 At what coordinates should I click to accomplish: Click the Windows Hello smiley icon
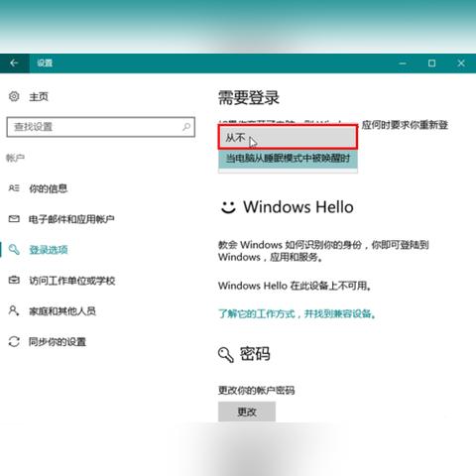pos(228,207)
